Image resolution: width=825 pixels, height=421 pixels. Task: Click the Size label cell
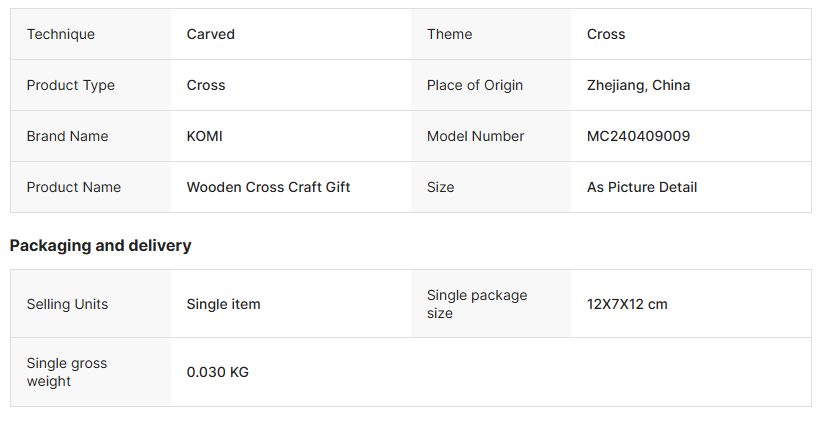(440, 187)
